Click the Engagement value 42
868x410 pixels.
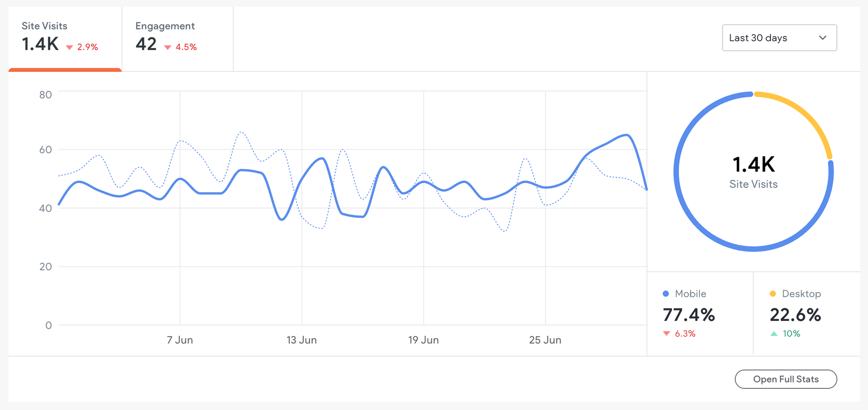pos(146,44)
